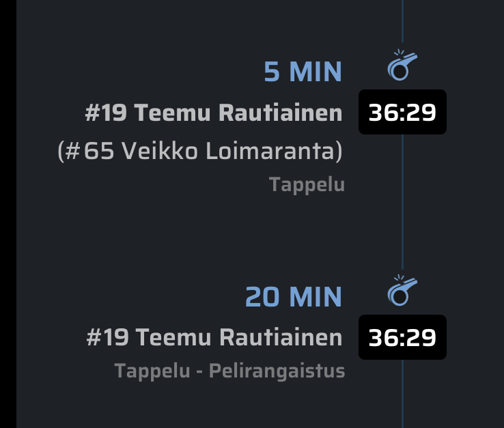Select the 5 MIN penalty heading
The image size is (504, 428).
click(x=303, y=72)
